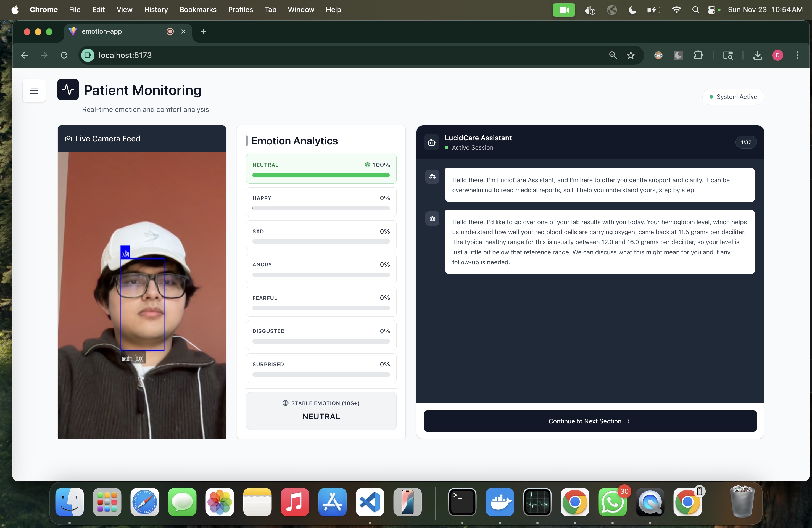Click the page zoom magnifier in address bar
Image resolution: width=812 pixels, height=528 pixels.
pos(613,55)
